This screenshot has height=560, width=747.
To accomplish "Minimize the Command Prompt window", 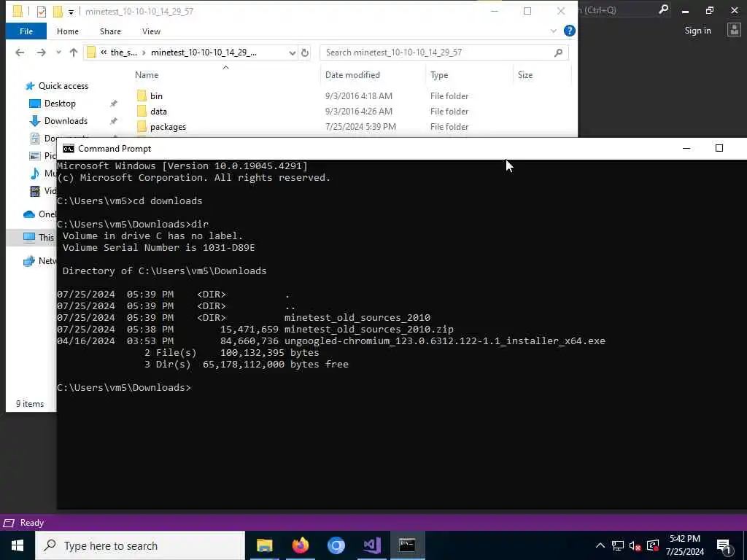I will click(686, 149).
